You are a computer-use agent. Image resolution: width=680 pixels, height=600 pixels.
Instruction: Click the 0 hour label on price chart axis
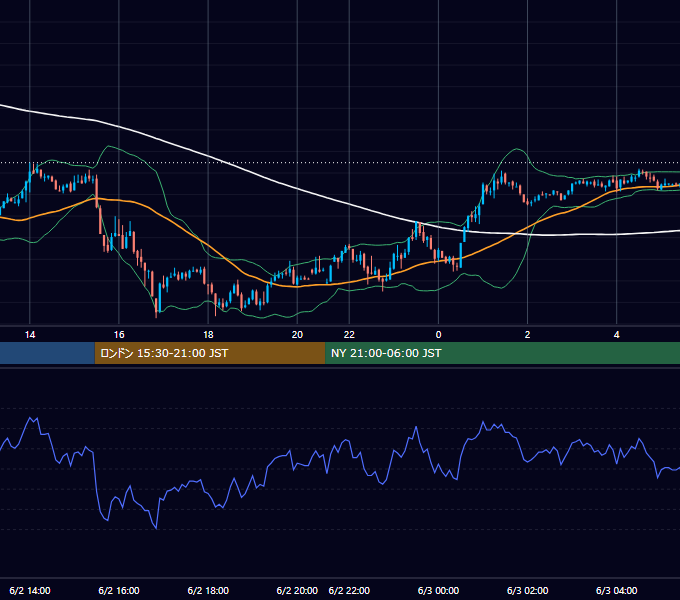[x=438, y=335]
